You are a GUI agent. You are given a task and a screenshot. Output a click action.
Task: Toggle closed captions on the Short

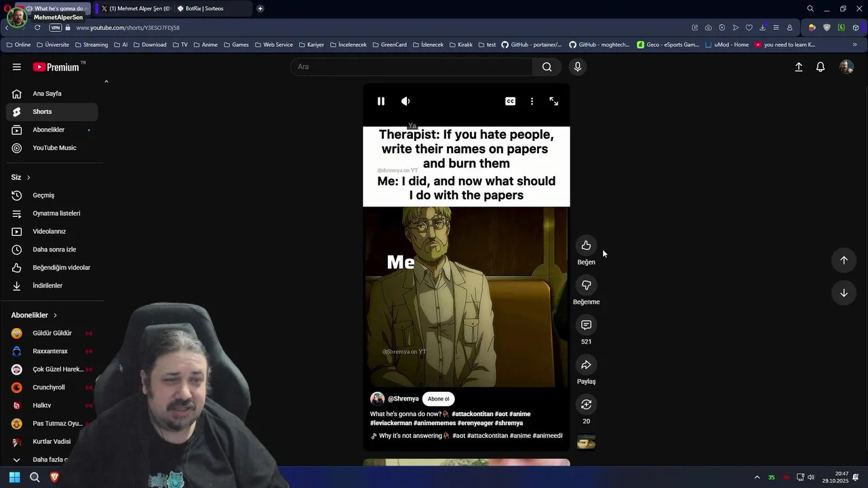(x=510, y=101)
